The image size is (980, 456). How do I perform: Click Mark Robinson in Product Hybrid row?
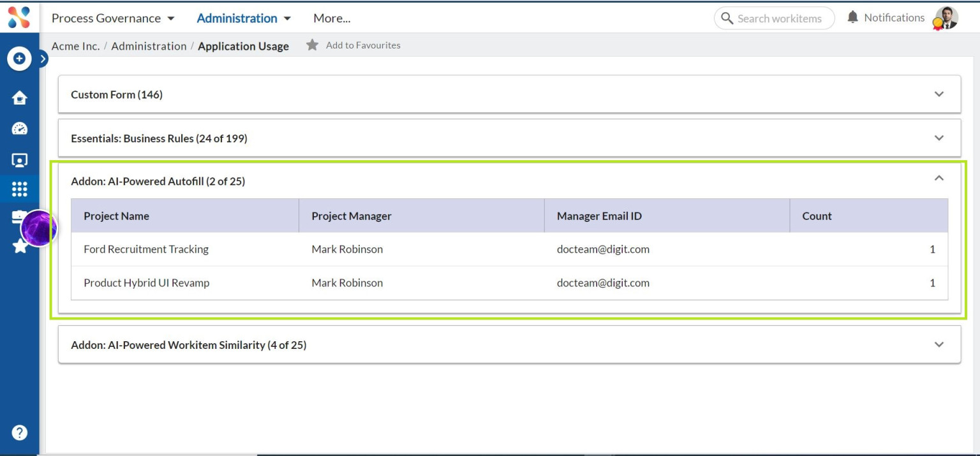(x=347, y=283)
